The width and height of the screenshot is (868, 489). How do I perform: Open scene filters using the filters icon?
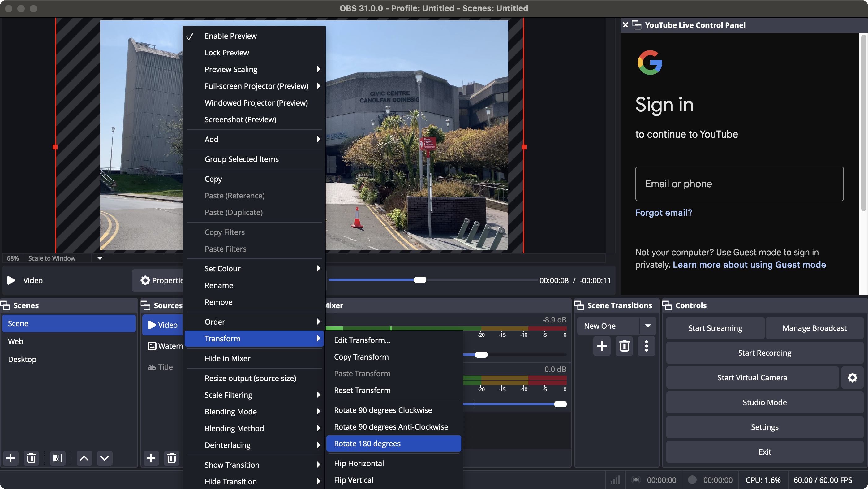[57, 458]
